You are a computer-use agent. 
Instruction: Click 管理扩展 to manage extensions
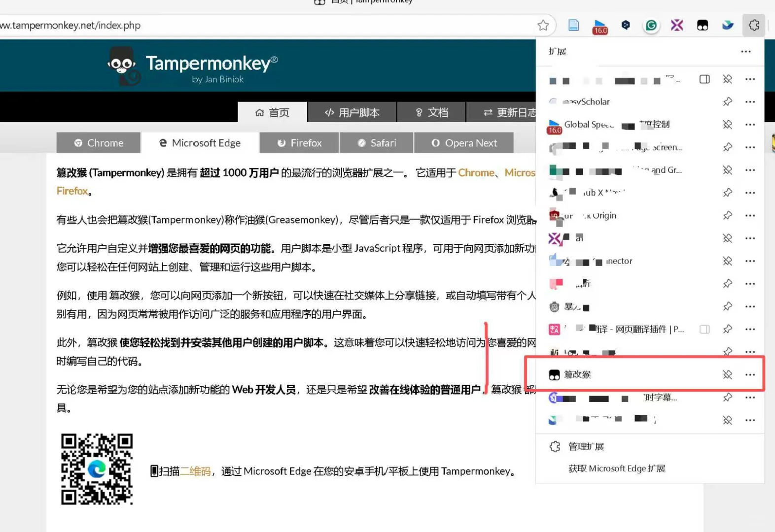pyautogui.click(x=586, y=447)
